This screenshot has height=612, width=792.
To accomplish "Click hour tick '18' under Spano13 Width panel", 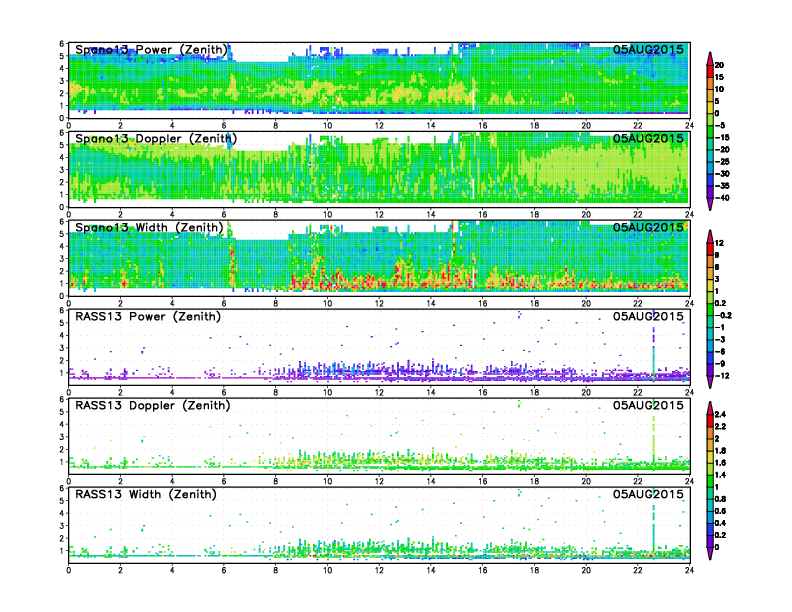I will point(534,303).
